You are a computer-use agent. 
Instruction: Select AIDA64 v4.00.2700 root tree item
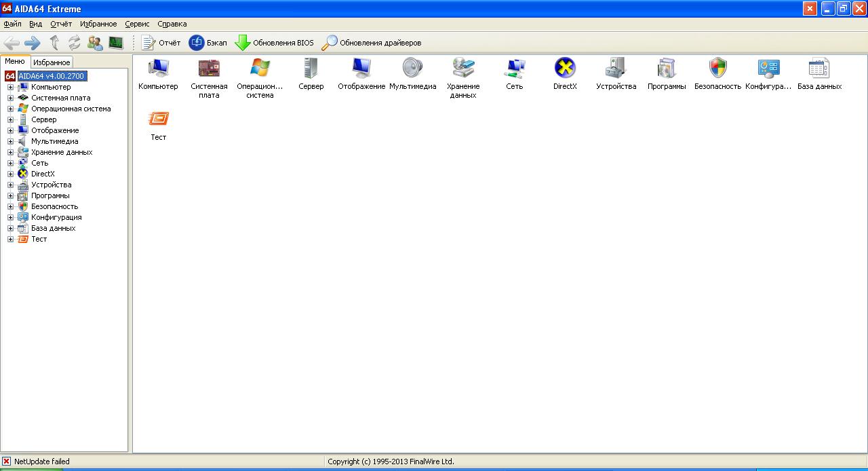[x=52, y=76]
